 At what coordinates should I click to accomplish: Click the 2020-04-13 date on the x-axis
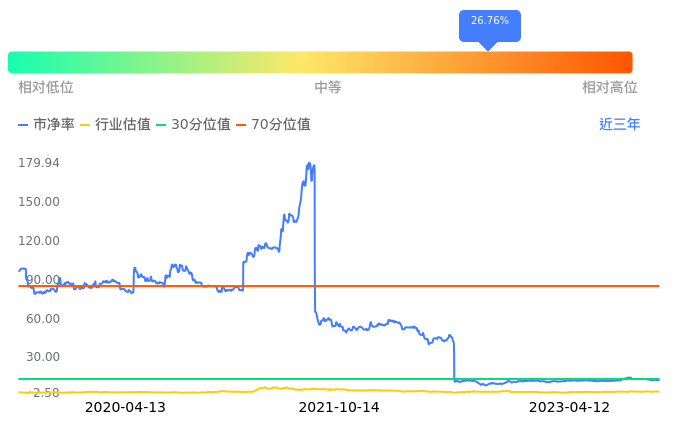(x=125, y=408)
